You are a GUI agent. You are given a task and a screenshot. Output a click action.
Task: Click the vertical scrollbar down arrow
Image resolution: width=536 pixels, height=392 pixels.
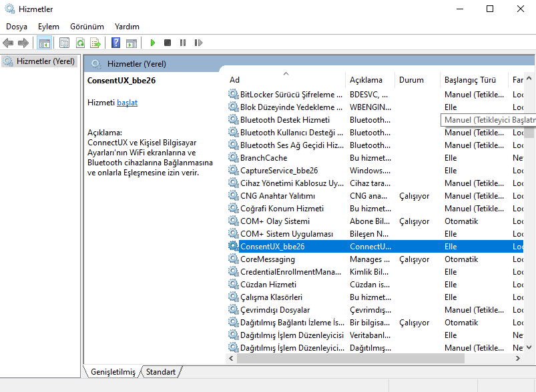pos(529,347)
